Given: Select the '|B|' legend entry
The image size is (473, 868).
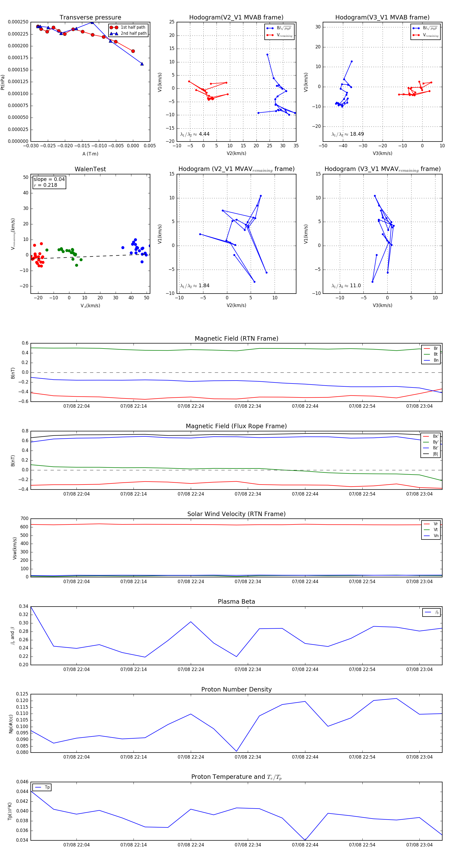Looking at the screenshot, I should coord(431,454).
